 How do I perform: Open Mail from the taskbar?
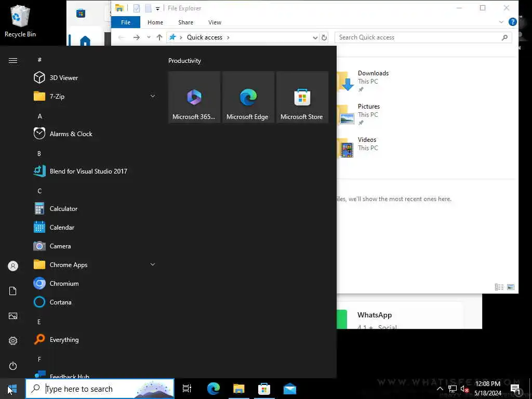coord(290,389)
